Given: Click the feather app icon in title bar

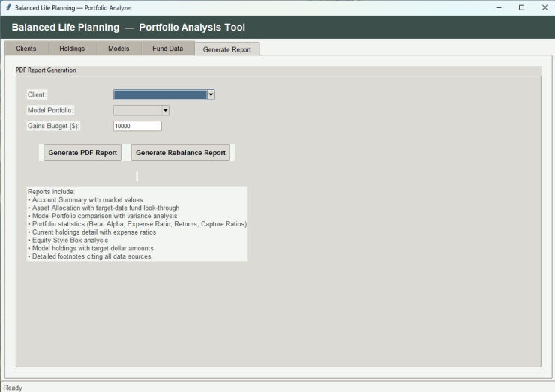Looking at the screenshot, I should 8,7.
